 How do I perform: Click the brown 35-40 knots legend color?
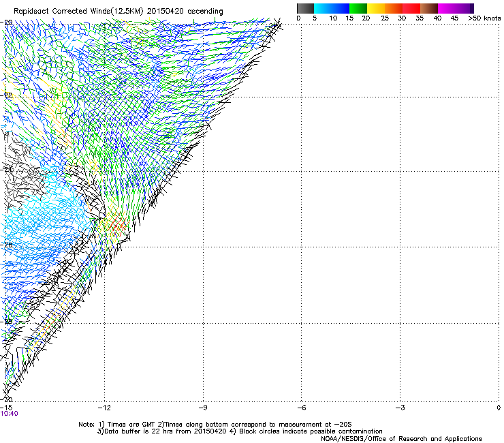pos(429,8)
